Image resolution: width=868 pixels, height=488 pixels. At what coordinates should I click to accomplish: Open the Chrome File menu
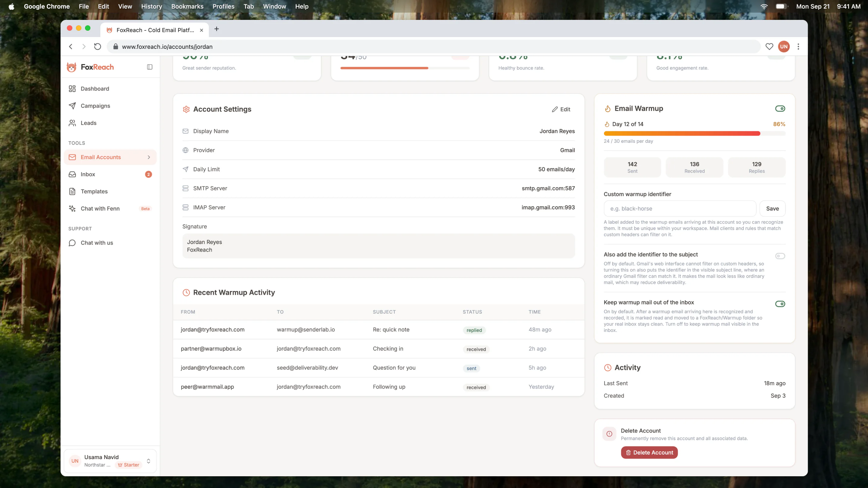click(83, 6)
